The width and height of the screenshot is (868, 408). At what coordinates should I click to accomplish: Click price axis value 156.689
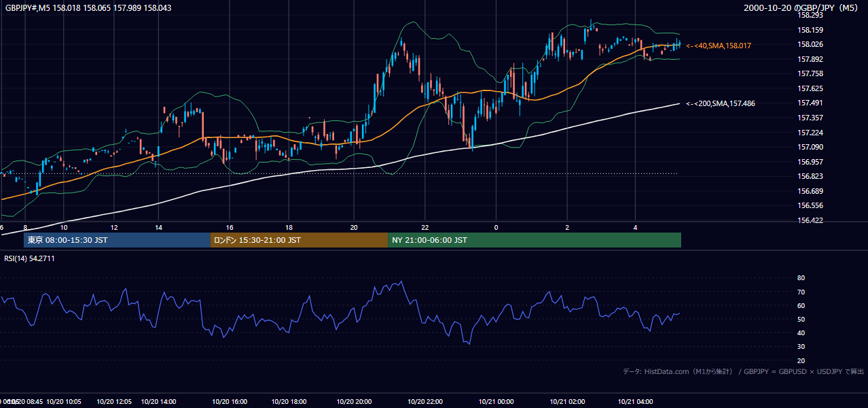810,191
